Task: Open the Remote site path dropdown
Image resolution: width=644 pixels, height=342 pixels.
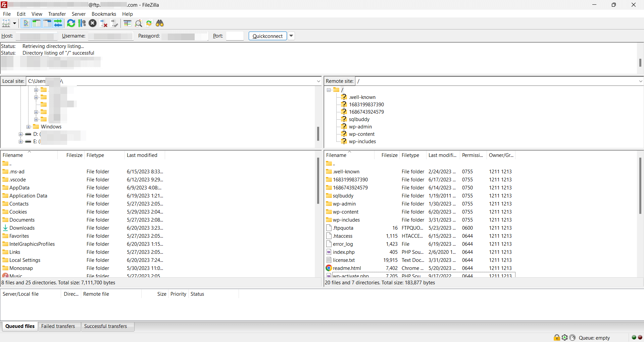Action: (x=640, y=81)
